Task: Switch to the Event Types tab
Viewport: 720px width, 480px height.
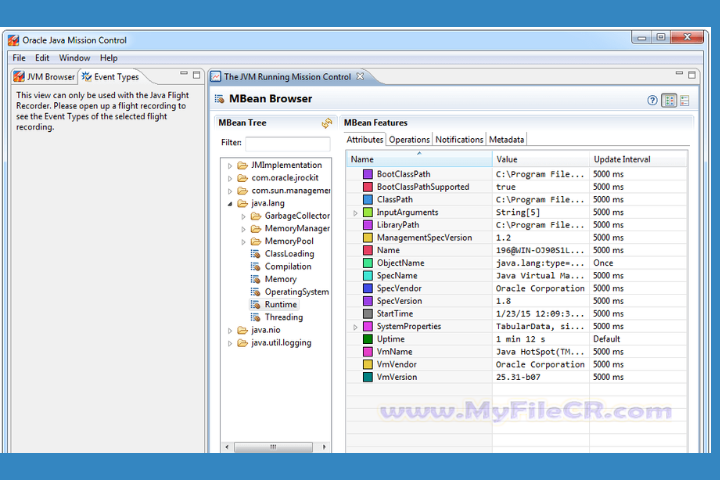Action: tap(111, 77)
